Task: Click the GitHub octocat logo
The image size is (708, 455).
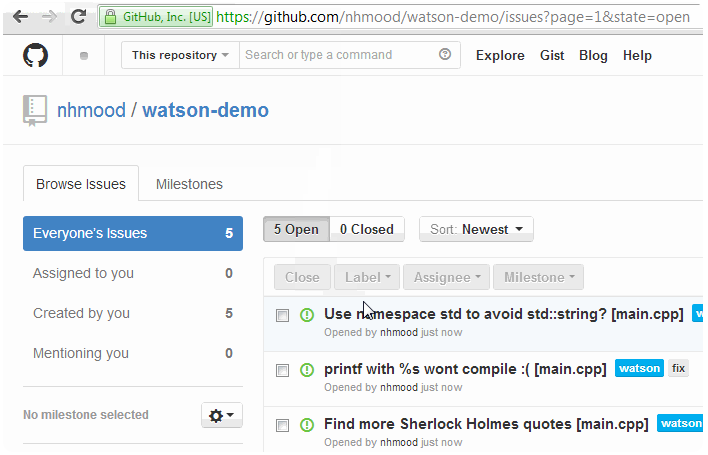Action: tap(36, 56)
